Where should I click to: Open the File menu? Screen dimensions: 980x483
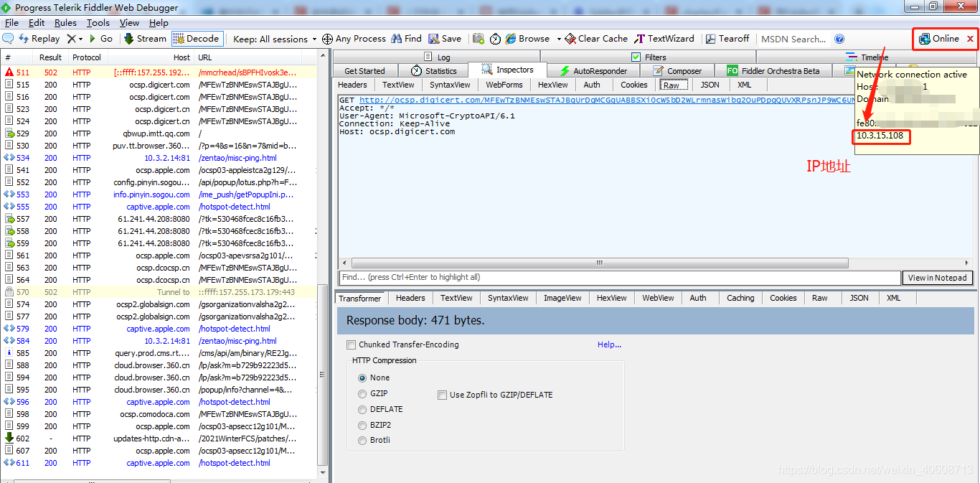coord(11,23)
